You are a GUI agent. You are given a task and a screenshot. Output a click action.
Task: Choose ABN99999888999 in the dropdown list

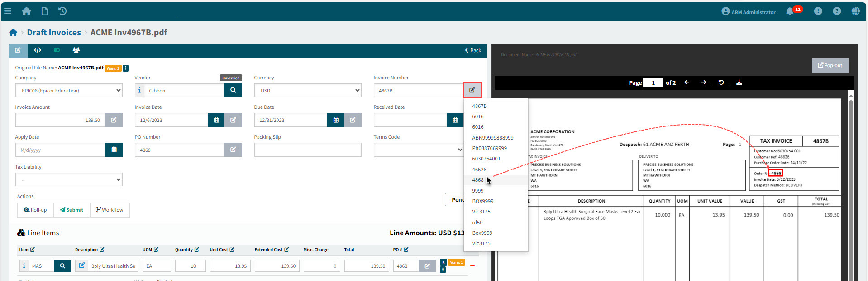(x=492, y=138)
